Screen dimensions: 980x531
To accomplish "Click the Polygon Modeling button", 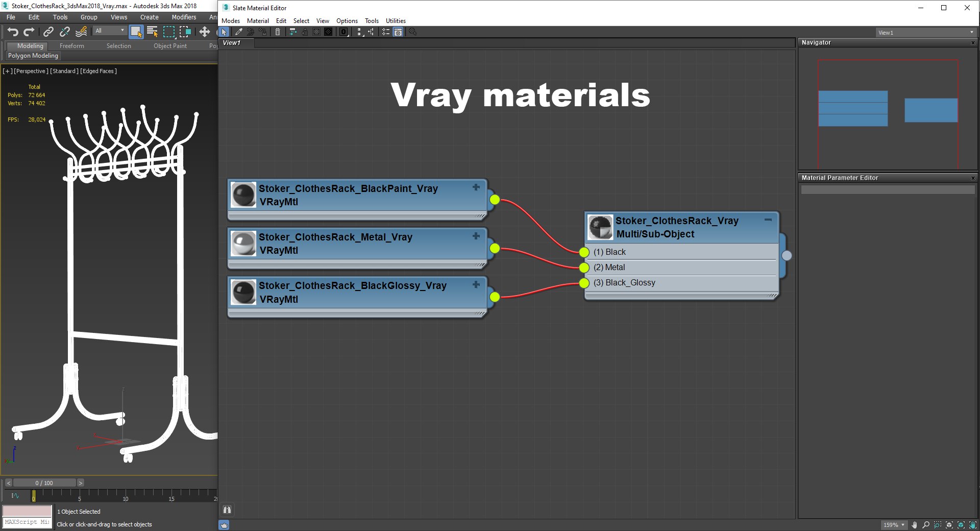I will [x=33, y=56].
